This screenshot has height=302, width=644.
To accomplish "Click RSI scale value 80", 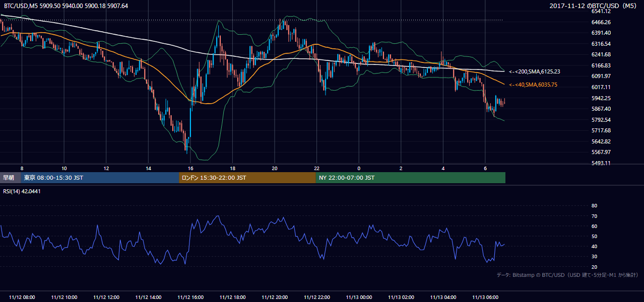I will [x=594, y=206].
